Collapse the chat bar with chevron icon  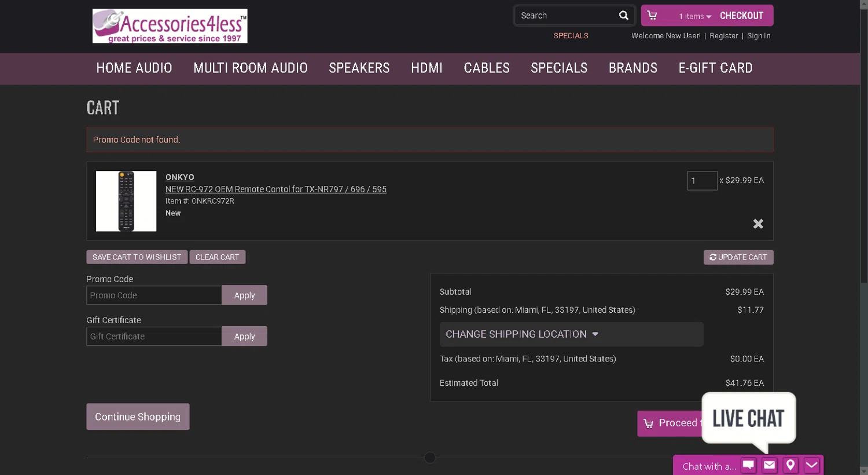coord(811,465)
